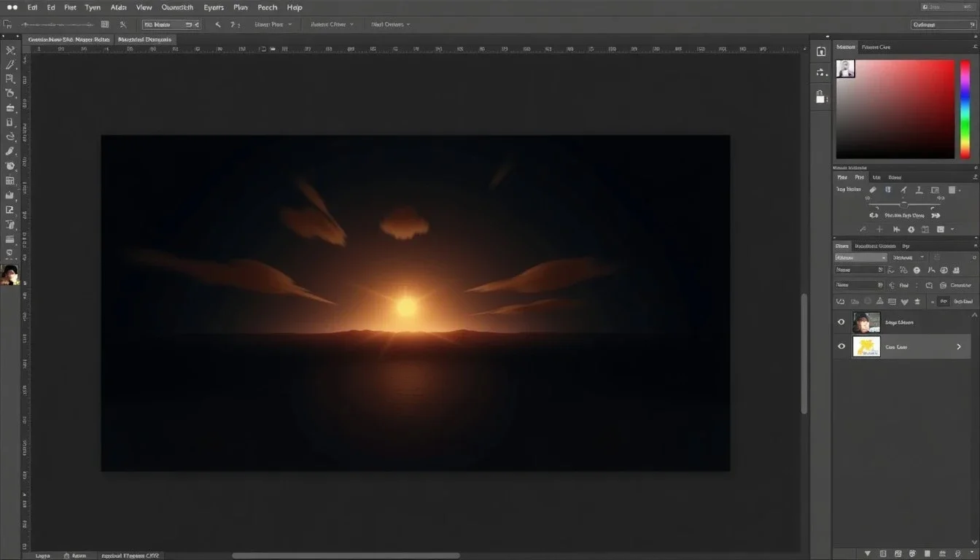Image resolution: width=980 pixels, height=560 pixels.
Task: Open the middle dropdown in options bar
Action: (x=332, y=24)
